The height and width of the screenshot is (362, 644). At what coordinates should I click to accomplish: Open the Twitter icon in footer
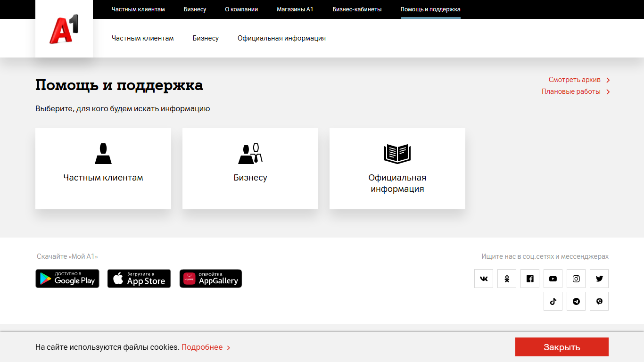(599, 279)
